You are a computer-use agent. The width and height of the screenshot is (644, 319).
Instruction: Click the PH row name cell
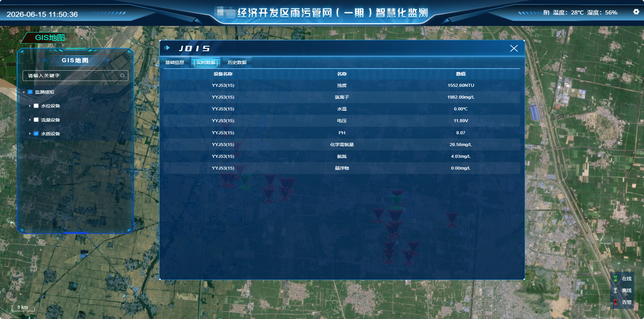coord(342,133)
